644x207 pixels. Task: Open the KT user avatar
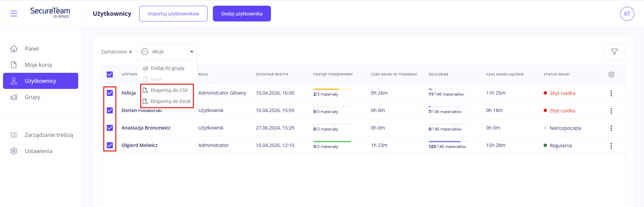pos(627,14)
